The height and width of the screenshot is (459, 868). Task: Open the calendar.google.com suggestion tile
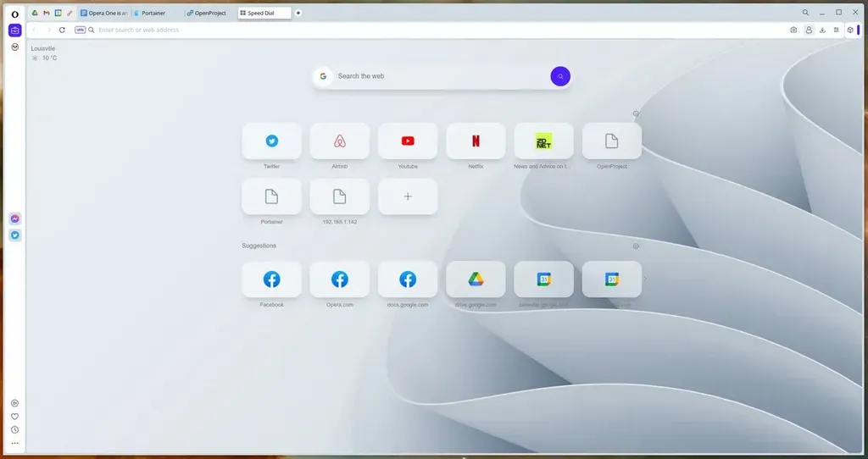(x=543, y=279)
